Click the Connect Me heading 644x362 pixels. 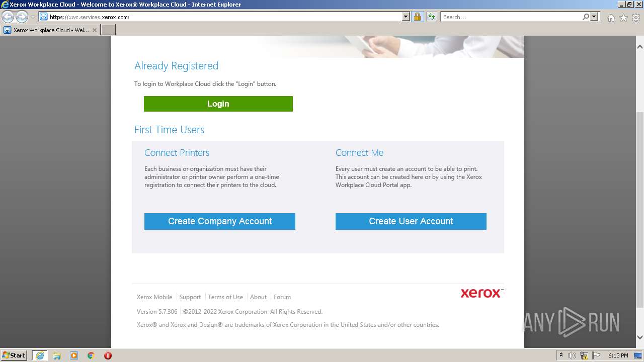359,153
